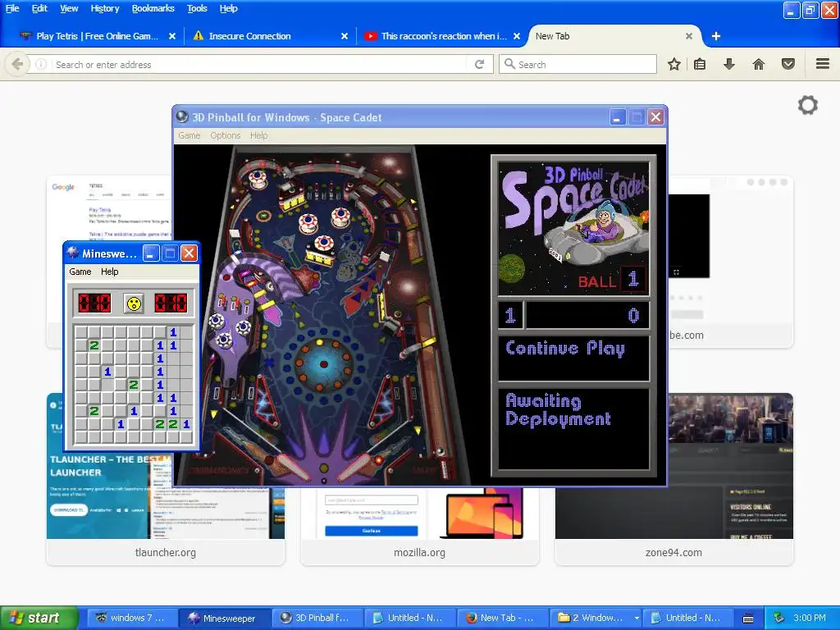Click the taskbar clock showing 3:00 PM
This screenshot has height=630, width=840.
(x=810, y=618)
